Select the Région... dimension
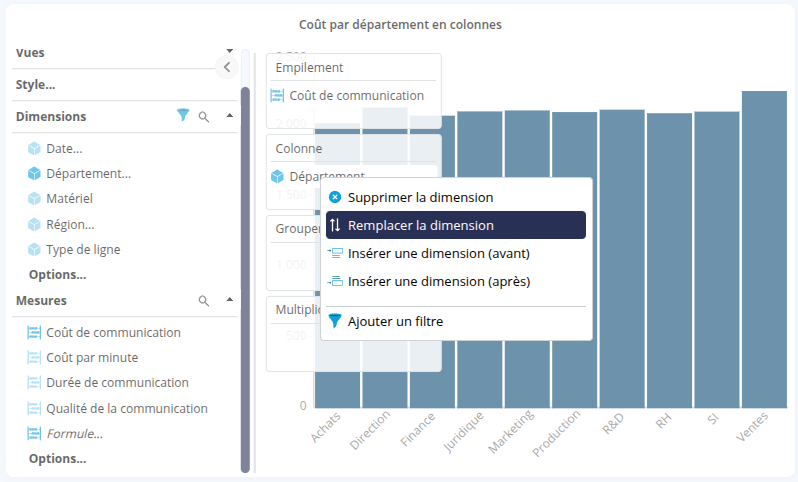Image resolution: width=798 pixels, height=482 pixels. [x=70, y=224]
